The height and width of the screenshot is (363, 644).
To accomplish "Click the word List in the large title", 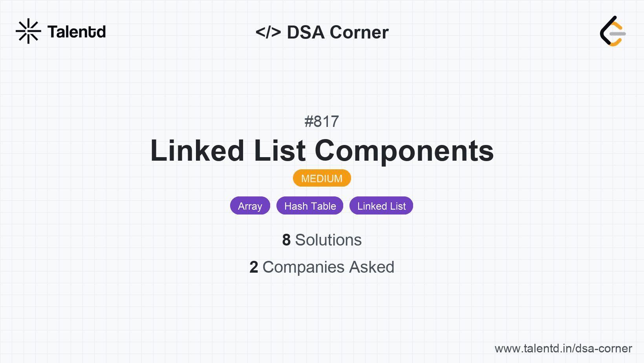I will pyautogui.click(x=280, y=151).
